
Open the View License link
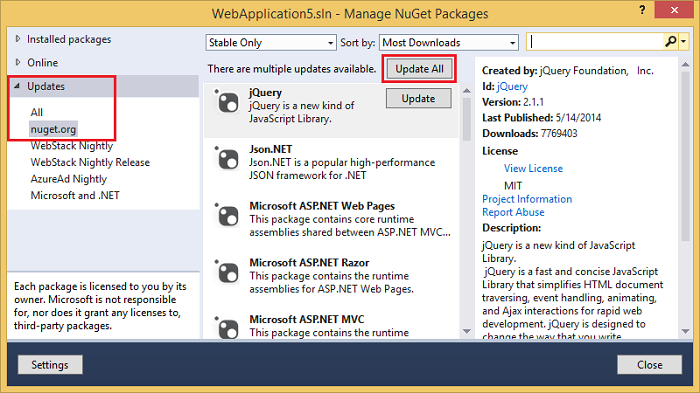pos(533,168)
